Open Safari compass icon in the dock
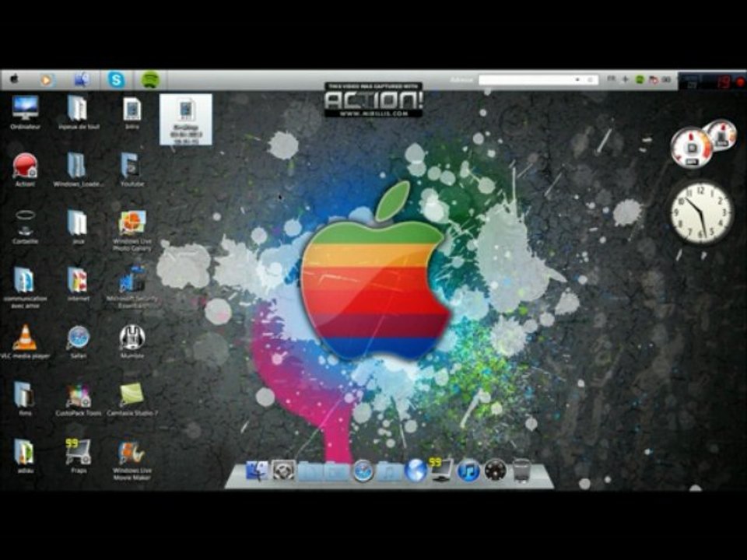 click(x=363, y=471)
